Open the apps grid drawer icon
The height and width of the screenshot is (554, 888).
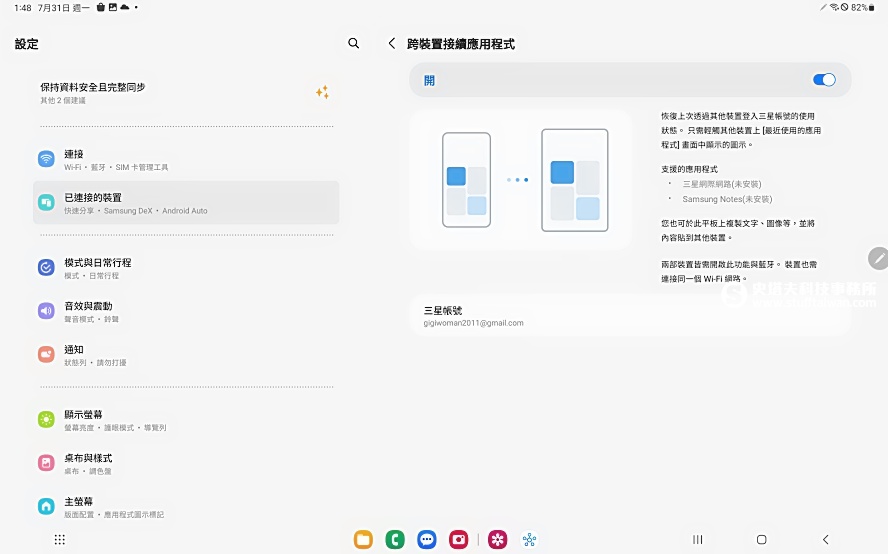(x=59, y=539)
